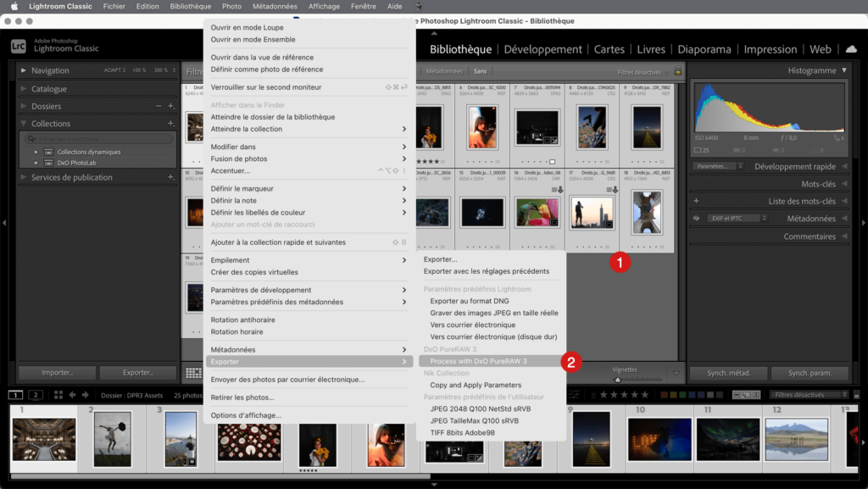
Task: Select filmstrip thumbnail 12 mountain lake photo
Action: (796, 439)
